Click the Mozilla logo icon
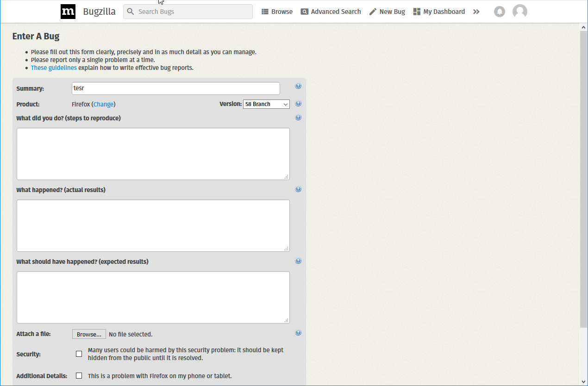Screen dimensions: 588x386 tap(68, 12)
